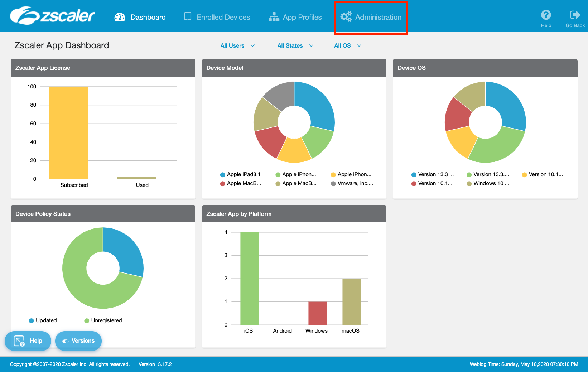Expand the All OS dropdown
The width and height of the screenshot is (588, 372).
point(347,46)
